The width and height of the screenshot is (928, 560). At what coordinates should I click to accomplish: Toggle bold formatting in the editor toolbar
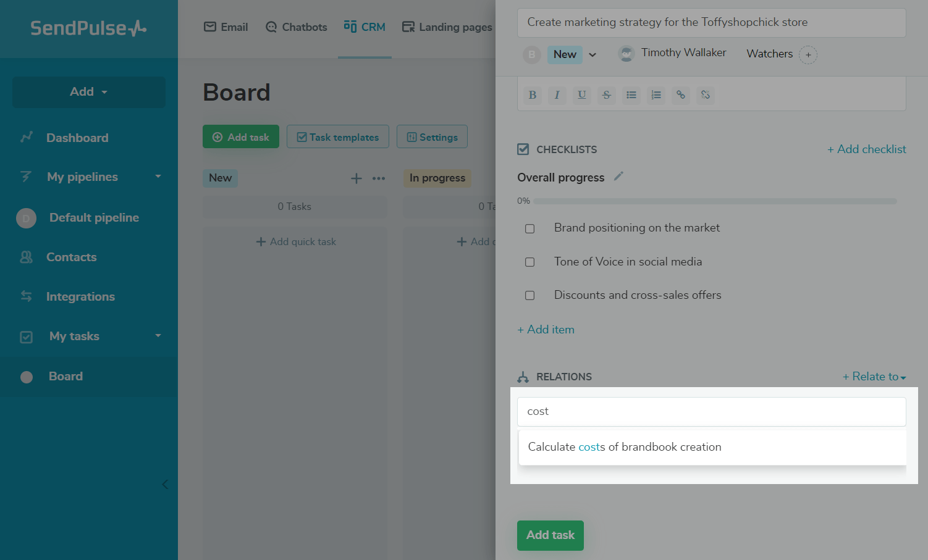tap(533, 95)
